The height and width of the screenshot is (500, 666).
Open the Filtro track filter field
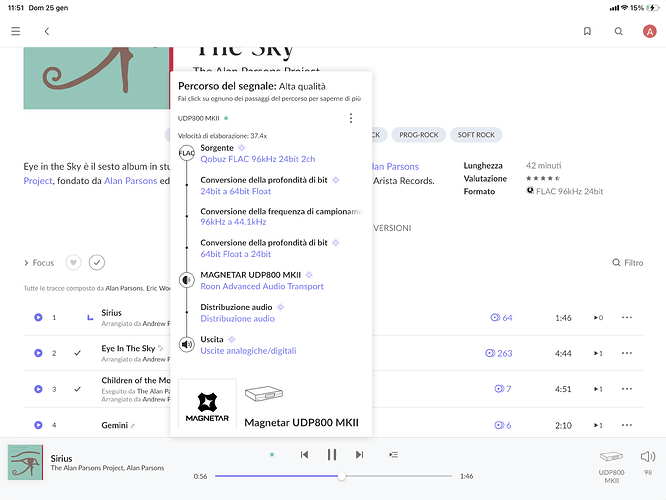tap(627, 263)
